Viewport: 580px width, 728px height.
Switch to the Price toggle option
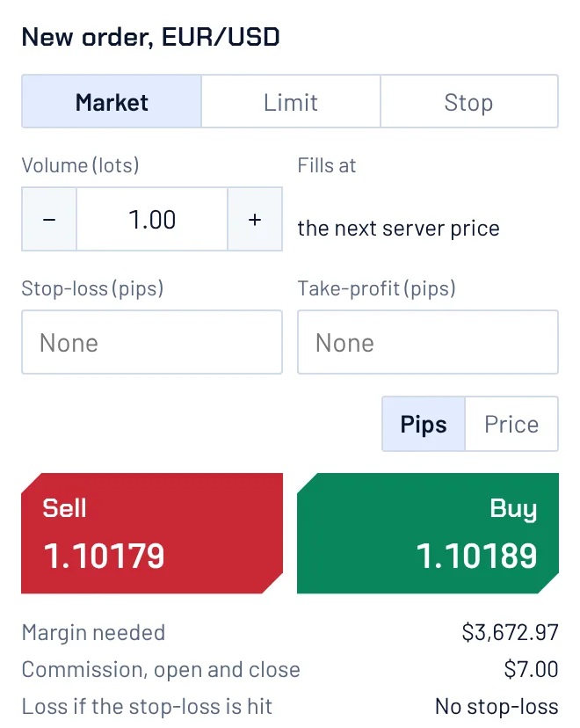coord(511,424)
